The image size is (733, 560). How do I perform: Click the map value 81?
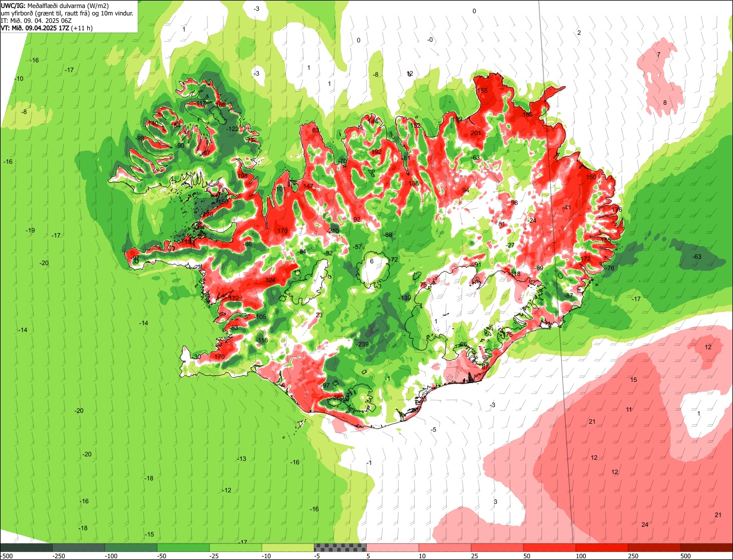pyautogui.click(x=502, y=224)
